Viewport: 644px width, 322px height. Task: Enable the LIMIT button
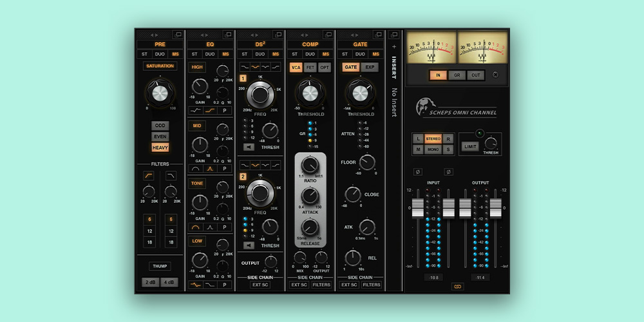(470, 147)
